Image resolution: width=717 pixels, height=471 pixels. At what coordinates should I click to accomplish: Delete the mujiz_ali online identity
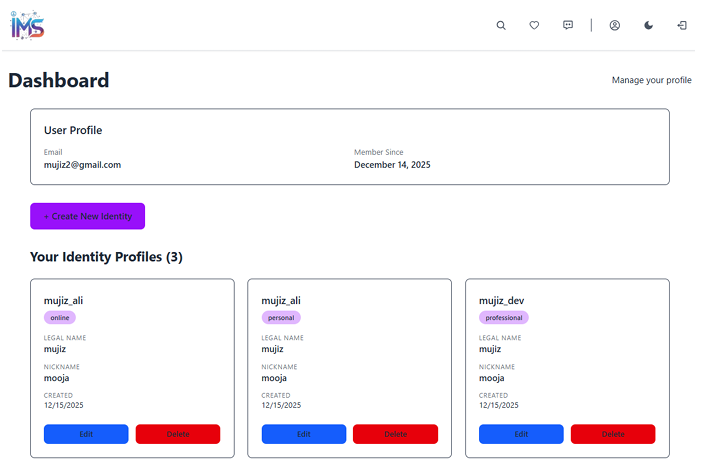178,434
